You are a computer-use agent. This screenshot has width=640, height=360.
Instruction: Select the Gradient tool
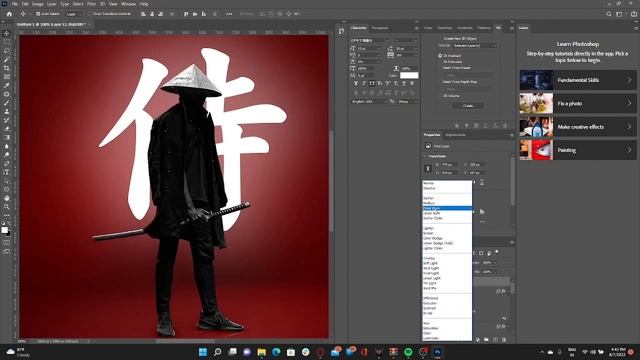pyautogui.click(x=7, y=138)
